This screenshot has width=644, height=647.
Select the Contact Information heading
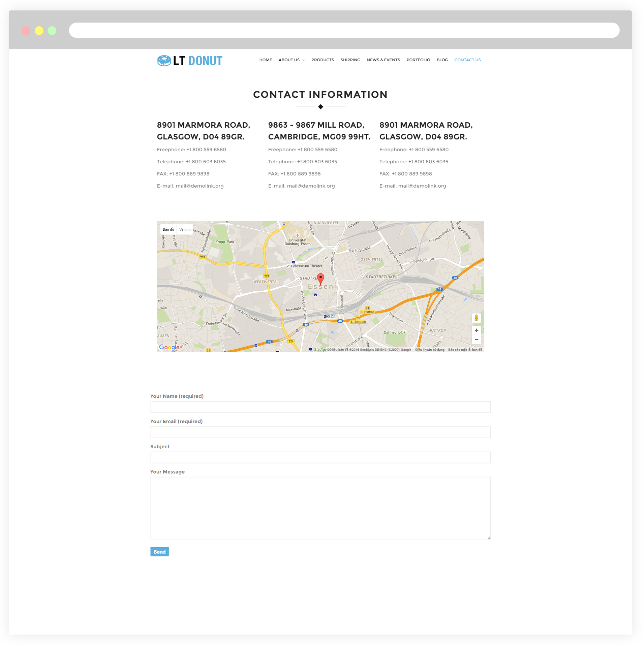point(320,95)
